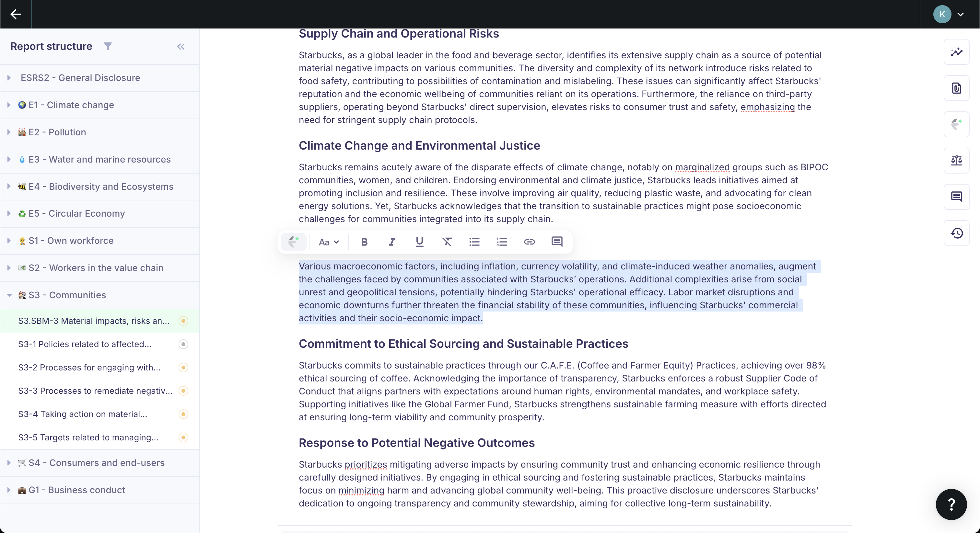Open S3-4 Taking action on material item
The height and width of the screenshot is (533, 980).
(83, 414)
